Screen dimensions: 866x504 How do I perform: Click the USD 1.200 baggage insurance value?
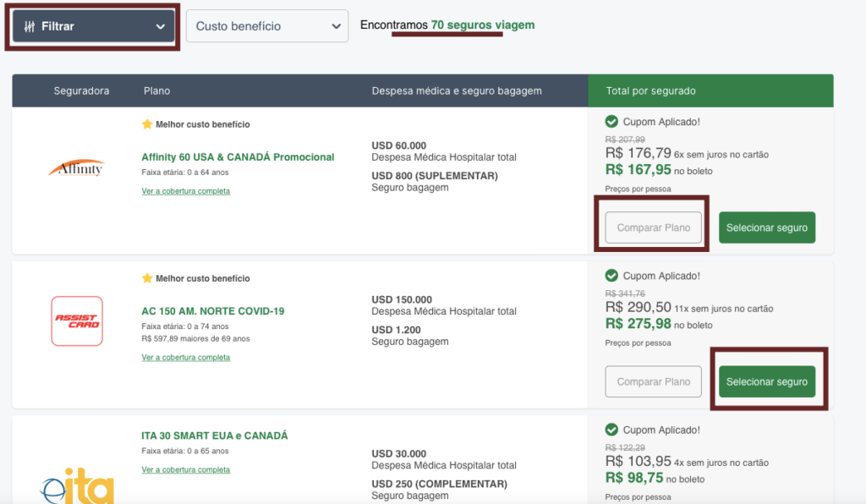click(396, 330)
